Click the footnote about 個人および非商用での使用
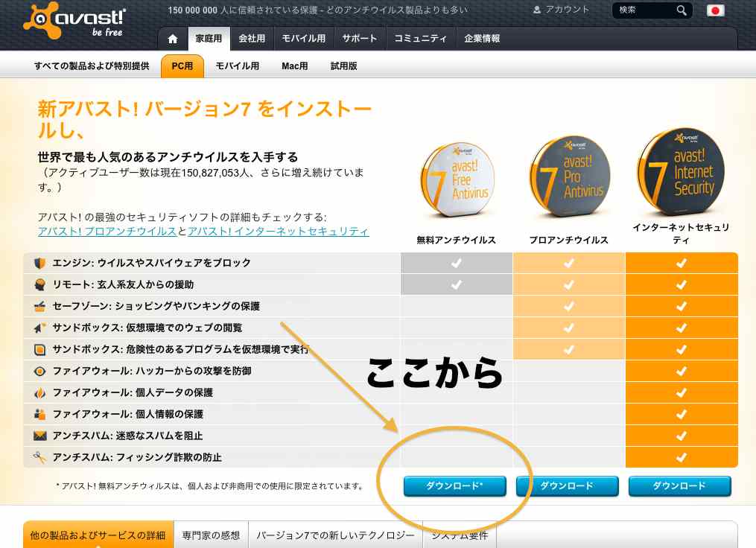This screenshot has height=548, width=756. (211, 485)
